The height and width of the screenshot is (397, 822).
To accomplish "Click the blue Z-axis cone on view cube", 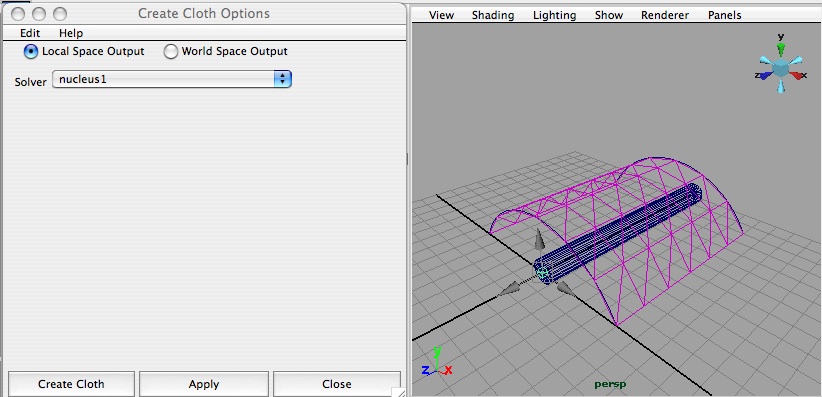I will pos(765,76).
